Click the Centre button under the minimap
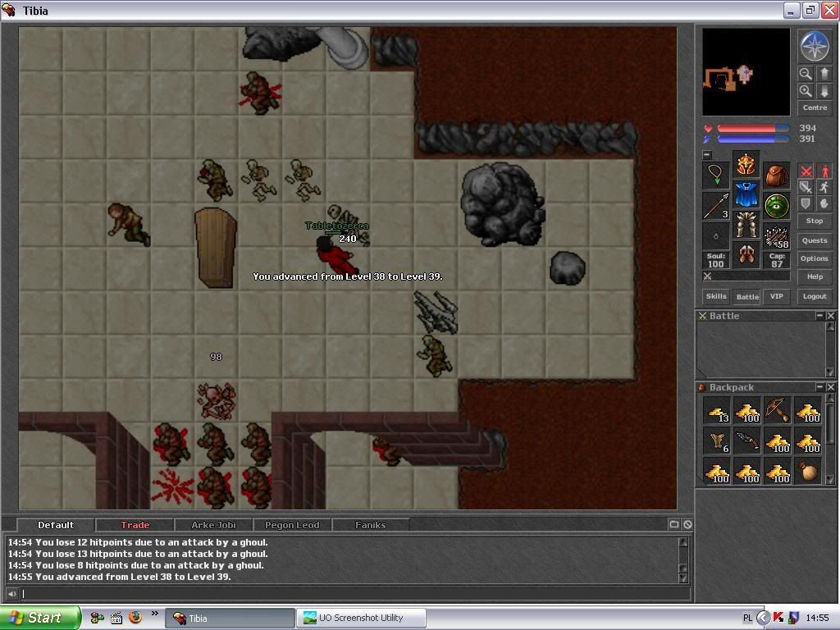840x630 pixels. pyautogui.click(x=815, y=107)
